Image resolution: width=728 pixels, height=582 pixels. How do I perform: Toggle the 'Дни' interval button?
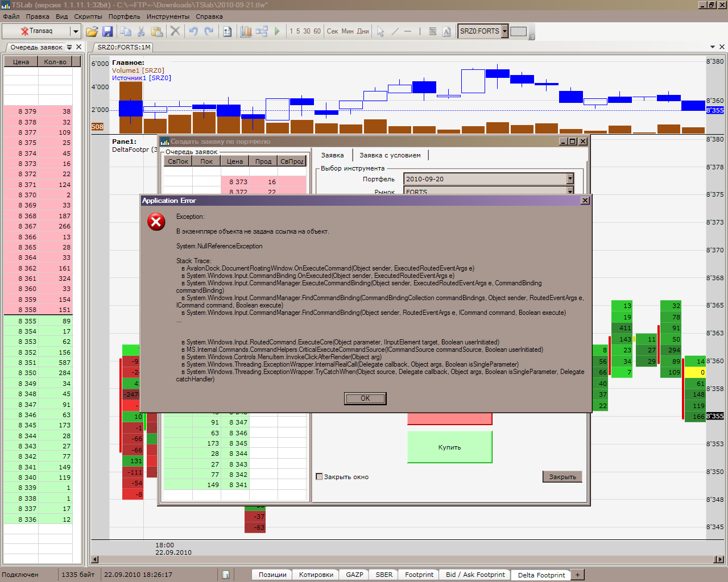[363, 31]
